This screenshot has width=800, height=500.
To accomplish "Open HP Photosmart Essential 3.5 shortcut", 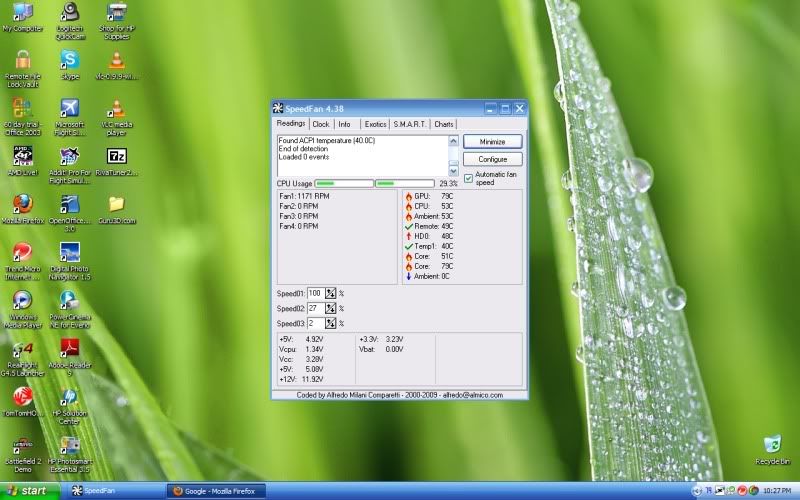I will tap(69, 454).
